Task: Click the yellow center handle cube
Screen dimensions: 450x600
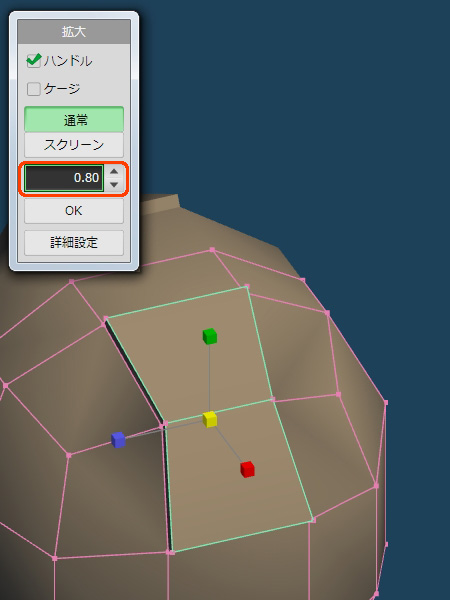Action: (210, 419)
